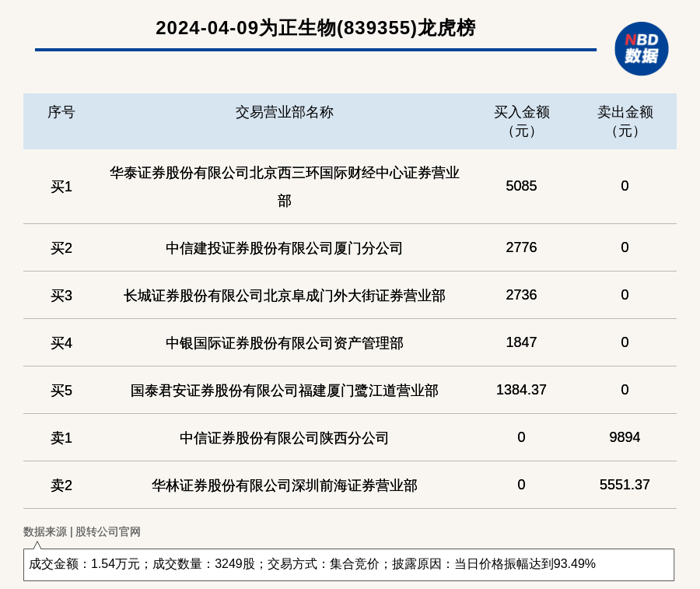Click the 数据来源 | 股转公司官网 source line
The image size is (700, 589).
click(82, 531)
